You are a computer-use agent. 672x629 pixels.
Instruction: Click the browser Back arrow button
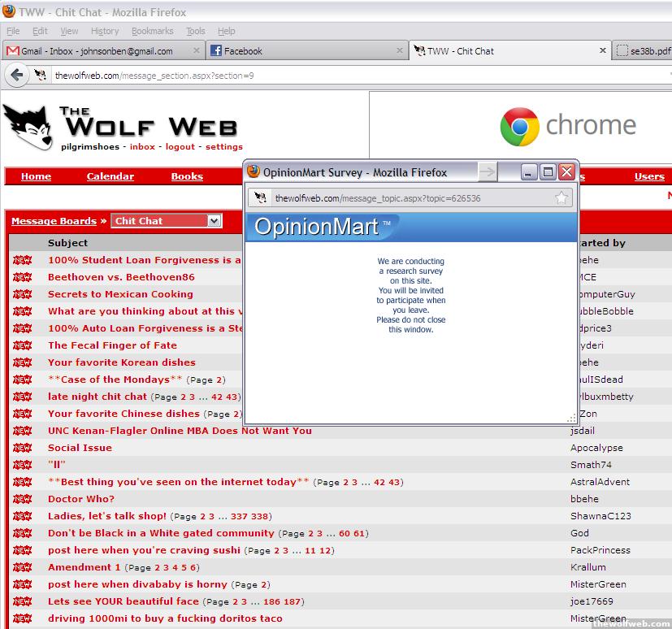click(16, 76)
